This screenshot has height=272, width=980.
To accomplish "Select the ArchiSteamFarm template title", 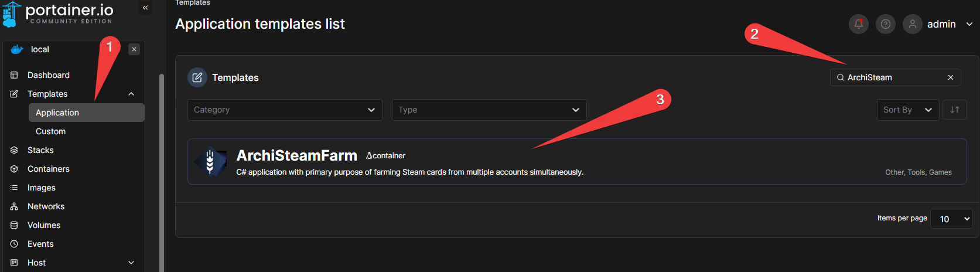I will (296, 155).
